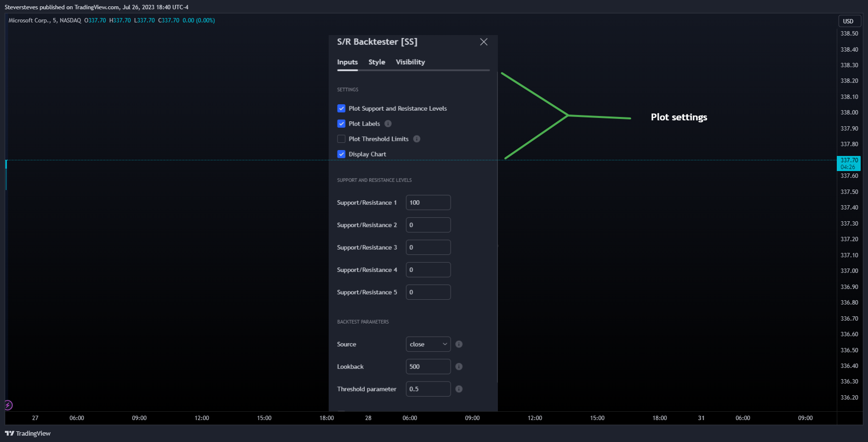868x442 pixels.
Task: Click the Support/Resistance 2 input field
Action: tap(428, 225)
